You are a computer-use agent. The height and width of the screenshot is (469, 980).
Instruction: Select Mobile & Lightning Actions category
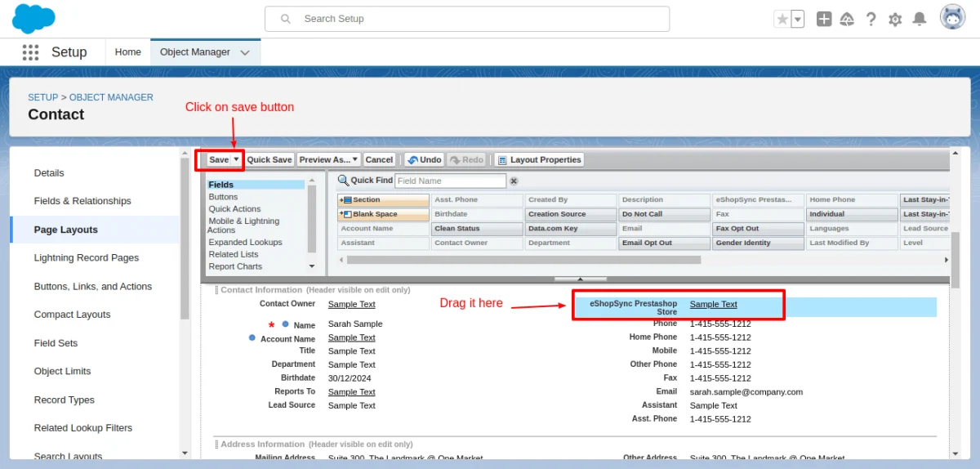click(x=244, y=226)
